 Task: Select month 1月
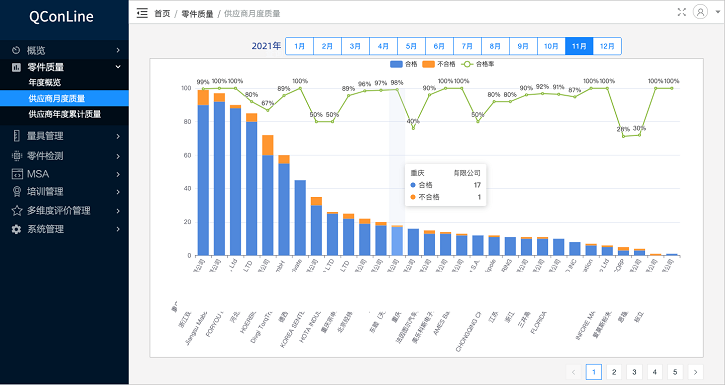pyautogui.click(x=300, y=46)
